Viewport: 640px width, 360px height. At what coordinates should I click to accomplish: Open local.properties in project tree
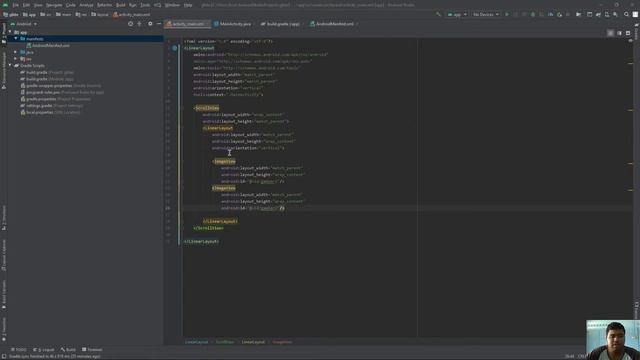click(50, 112)
